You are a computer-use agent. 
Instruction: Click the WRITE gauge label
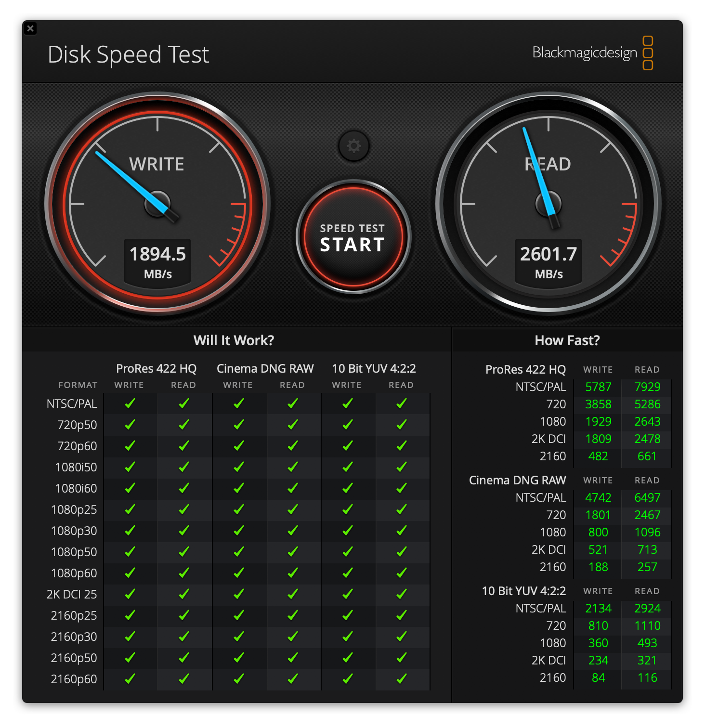pos(157,164)
